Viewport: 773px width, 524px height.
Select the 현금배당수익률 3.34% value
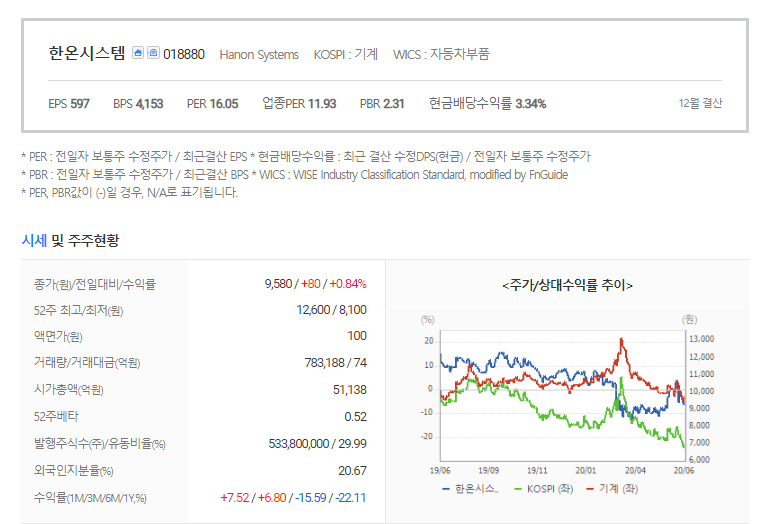488,104
